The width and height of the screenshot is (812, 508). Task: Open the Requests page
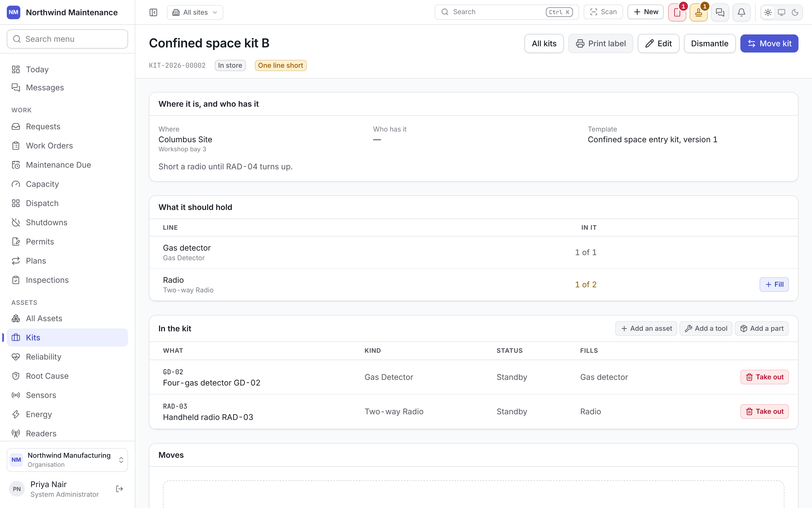tap(67, 126)
